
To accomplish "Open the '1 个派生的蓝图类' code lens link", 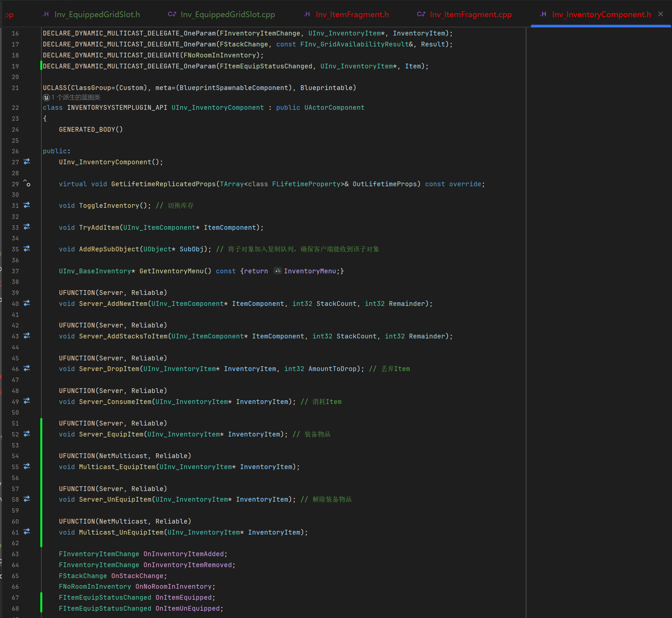I will pyautogui.click(x=72, y=97).
